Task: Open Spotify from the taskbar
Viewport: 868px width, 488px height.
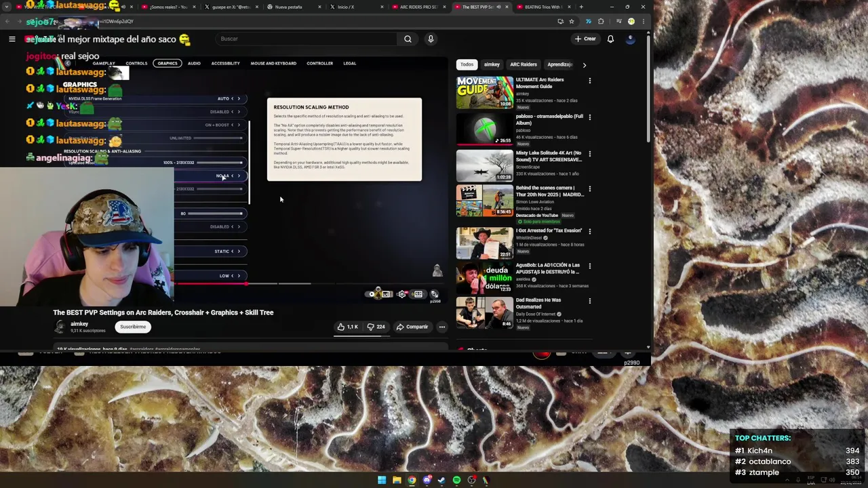Action: (456, 481)
